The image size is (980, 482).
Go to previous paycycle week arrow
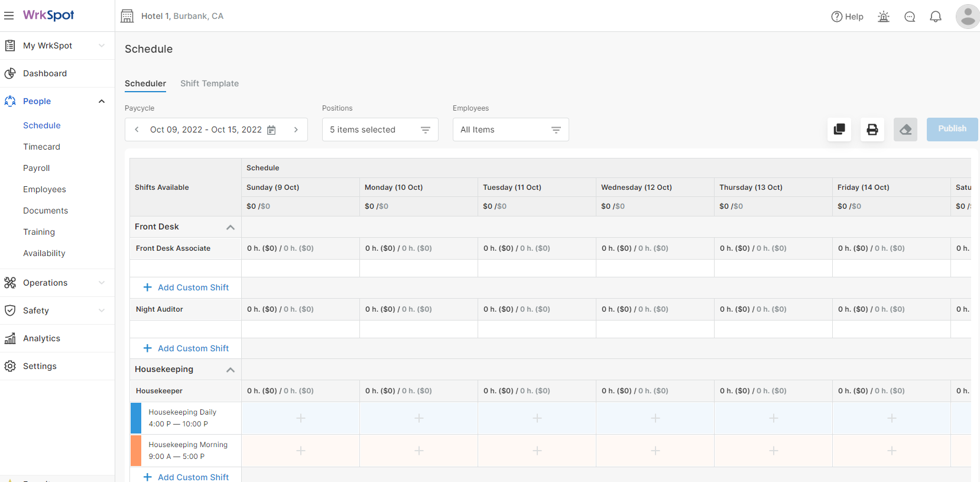point(137,130)
